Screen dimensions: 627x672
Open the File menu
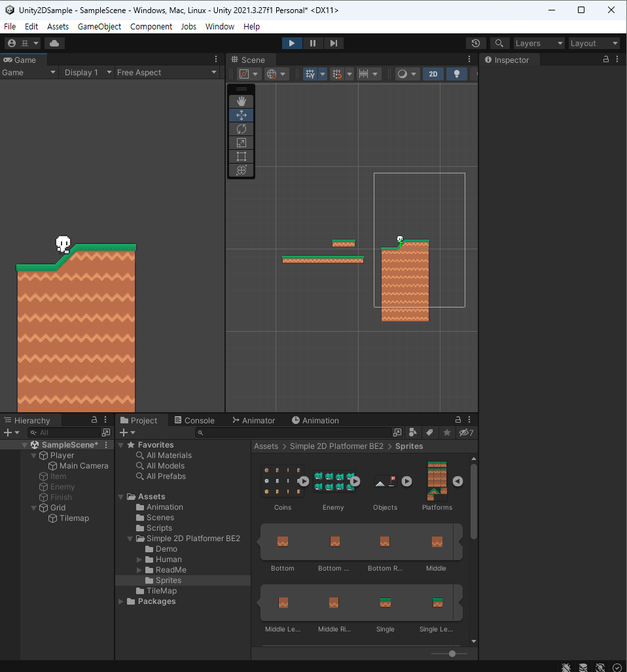(x=10, y=27)
